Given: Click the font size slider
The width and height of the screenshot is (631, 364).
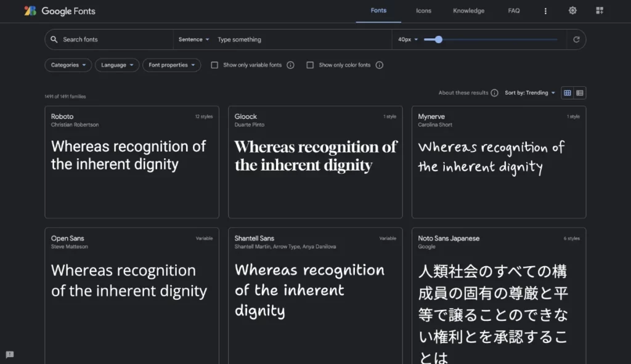Looking at the screenshot, I should (x=491, y=39).
